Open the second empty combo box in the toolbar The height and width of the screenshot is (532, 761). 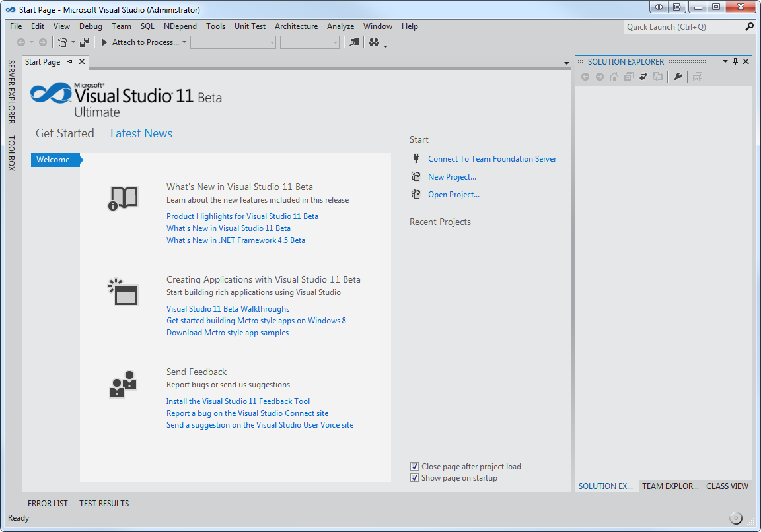tap(310, 43)
